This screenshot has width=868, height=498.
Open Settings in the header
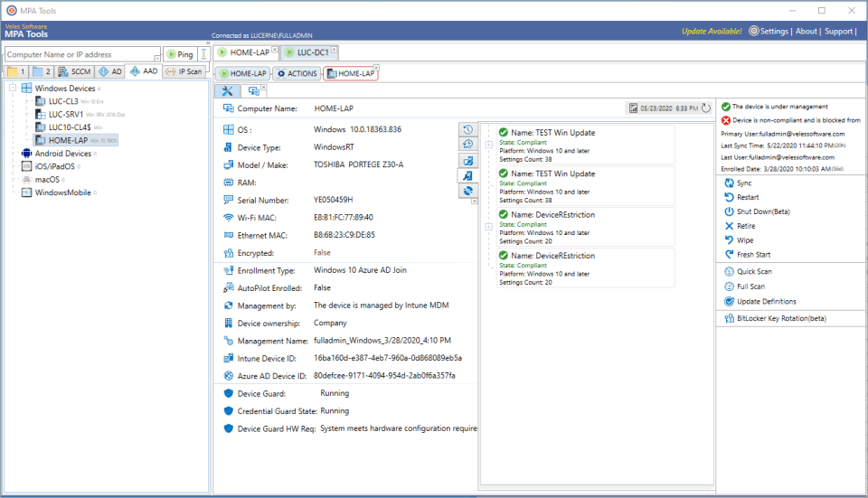click(768, 31)
